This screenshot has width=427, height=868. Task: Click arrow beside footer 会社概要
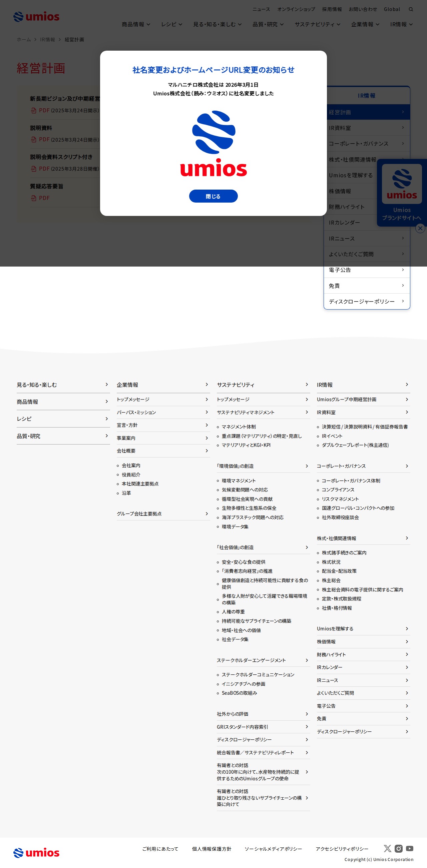click(207, 451)
